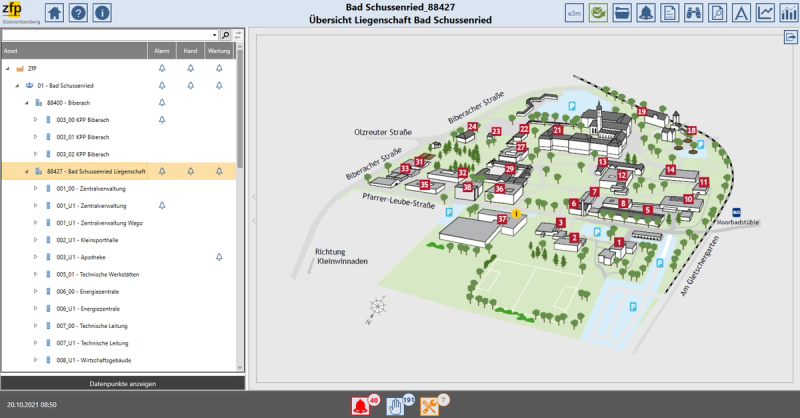Screen dimensions: 800x418
Task: Expand the 006_00 - Energiezentrale node
Action: 36,291
